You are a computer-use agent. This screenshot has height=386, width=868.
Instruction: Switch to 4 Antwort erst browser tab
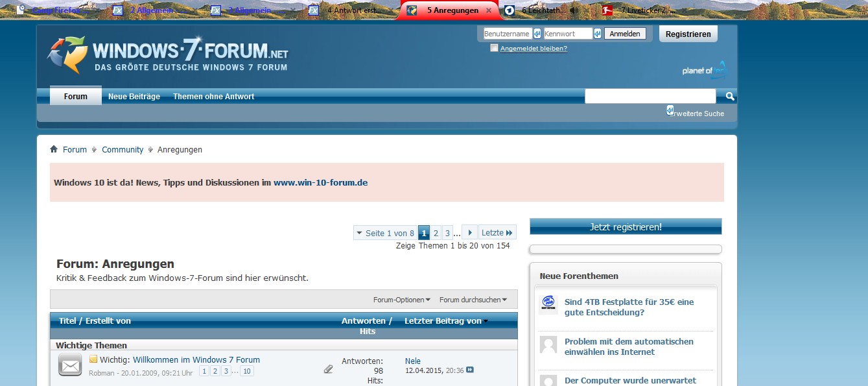[x=349, y=10]
